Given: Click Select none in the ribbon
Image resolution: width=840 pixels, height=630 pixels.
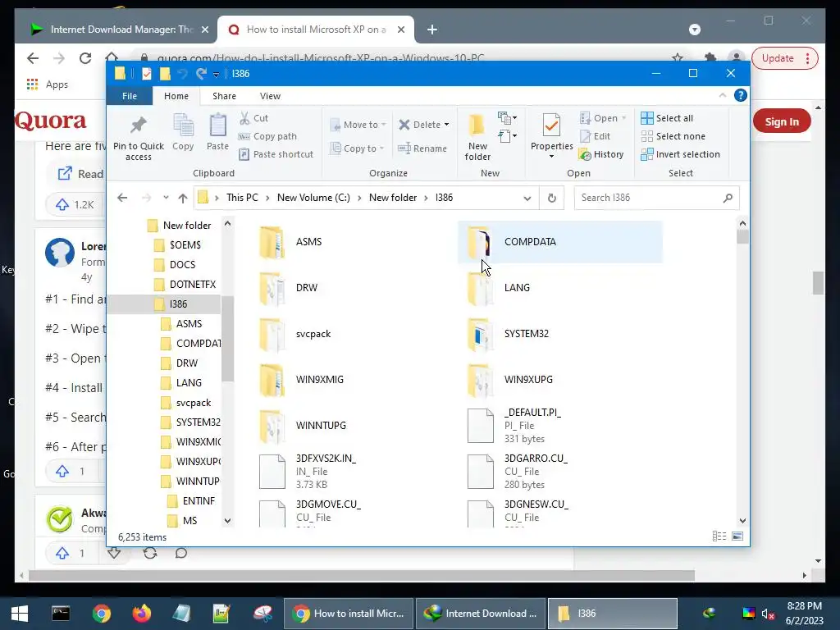Looking at the screenshot, I should pyautogui.click(x=673, y=136).
